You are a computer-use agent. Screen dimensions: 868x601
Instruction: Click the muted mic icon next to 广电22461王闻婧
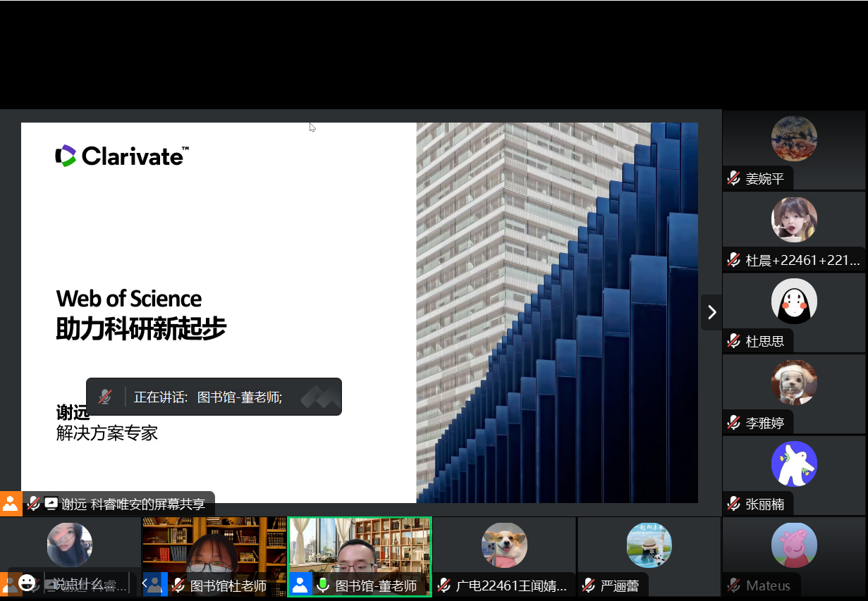pyautogui.click(x=444, y=585)
